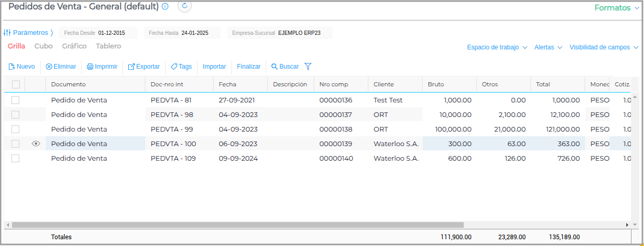Viewport: 644px width, 246px height.
Task: View order PEDVTA - 100 via eye icon
Action: (35, 144)
